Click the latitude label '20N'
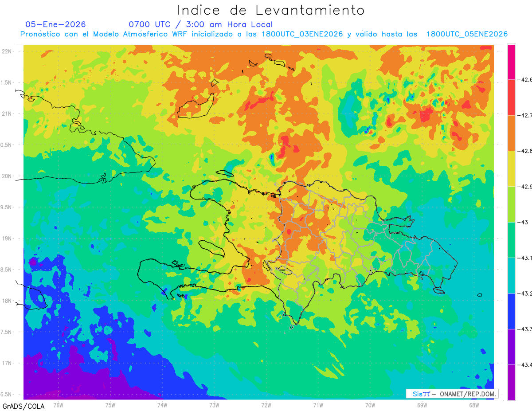The image size is (532, 411). [x=7, y=176]
